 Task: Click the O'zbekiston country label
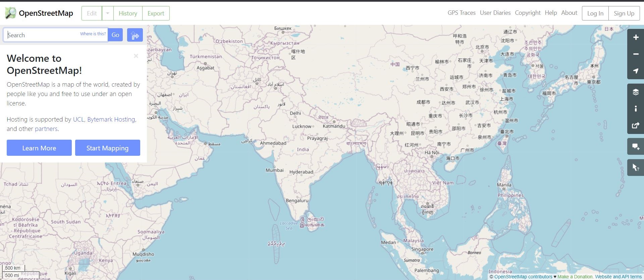pyautogui.click(x=229, y=41)
